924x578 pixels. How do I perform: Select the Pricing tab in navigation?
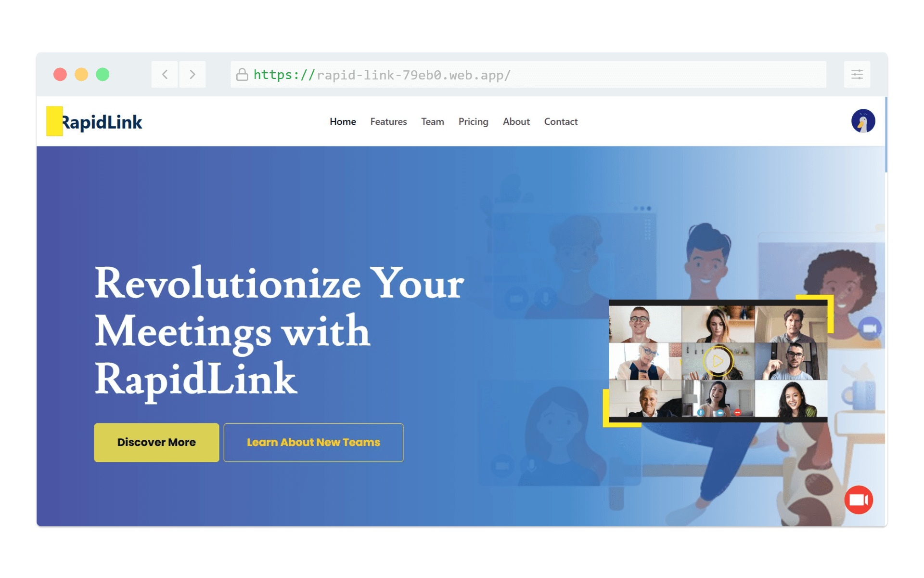(472, 121)
